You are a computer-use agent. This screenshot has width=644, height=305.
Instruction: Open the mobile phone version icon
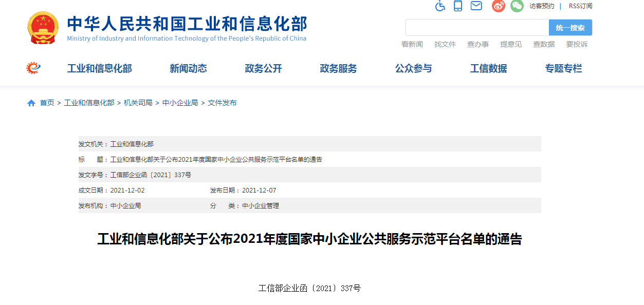tap(458, 6)
